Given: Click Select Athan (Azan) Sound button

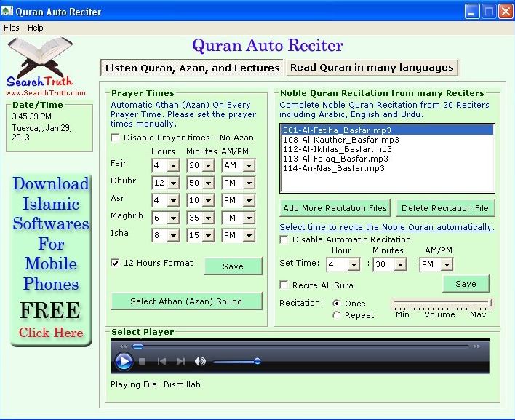Looking at the screenshot, I should point(186,301).
